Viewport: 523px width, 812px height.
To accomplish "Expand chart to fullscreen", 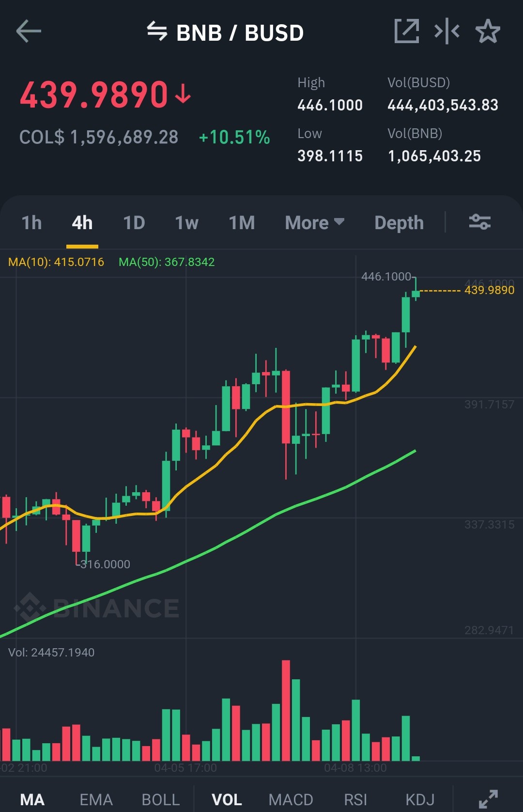I will [x=488, y=799].
